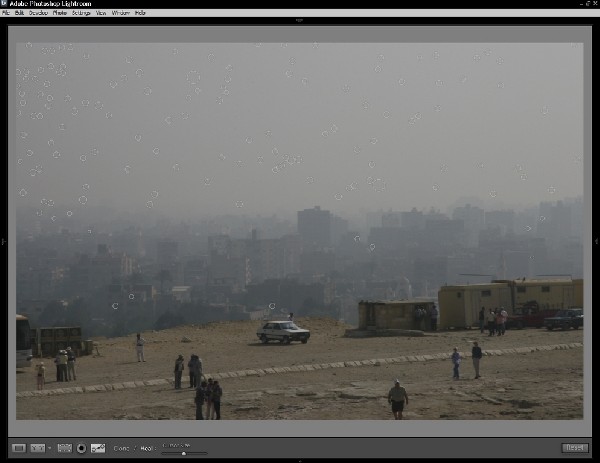The image size is (600, 463).
Task: Show the top module picker panel arrow
Action: 299,21
